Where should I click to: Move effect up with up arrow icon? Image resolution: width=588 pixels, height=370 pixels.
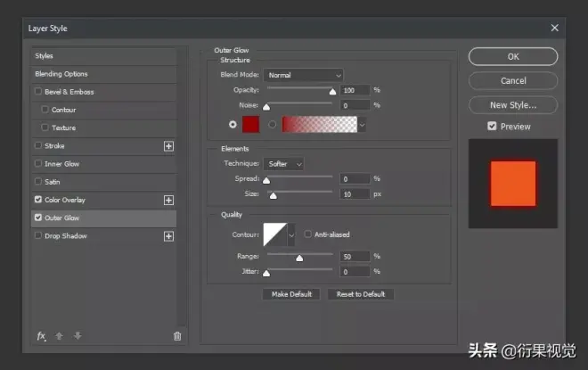[59, 336]
